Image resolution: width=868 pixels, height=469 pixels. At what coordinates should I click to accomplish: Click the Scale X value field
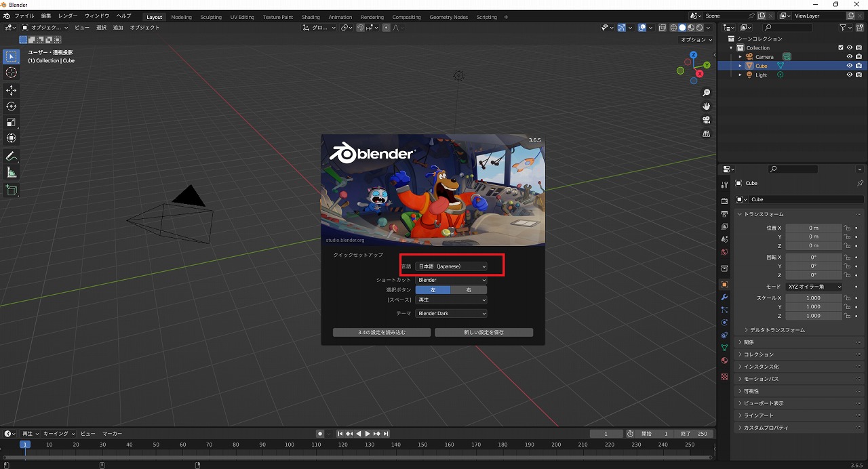814,298
